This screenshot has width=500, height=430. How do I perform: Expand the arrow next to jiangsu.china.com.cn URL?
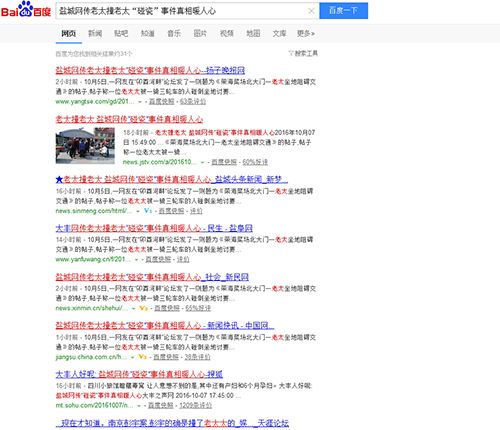[x=133, y=357]
